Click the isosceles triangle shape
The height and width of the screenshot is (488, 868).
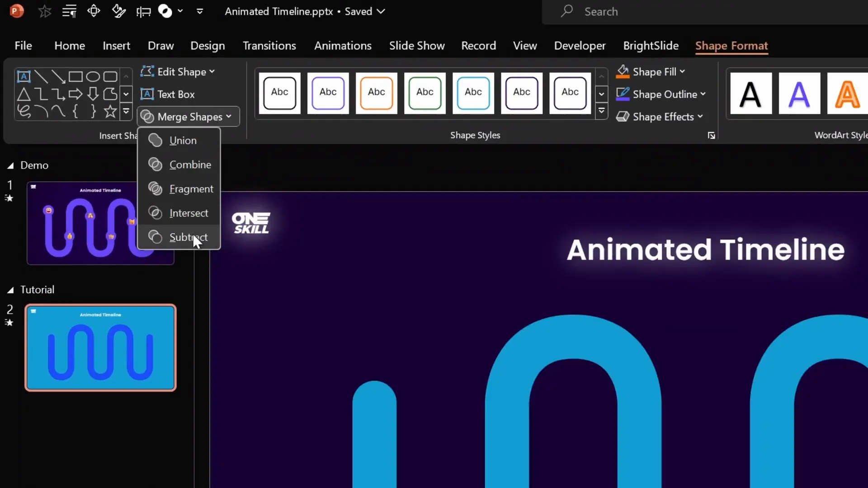[24, 94]
